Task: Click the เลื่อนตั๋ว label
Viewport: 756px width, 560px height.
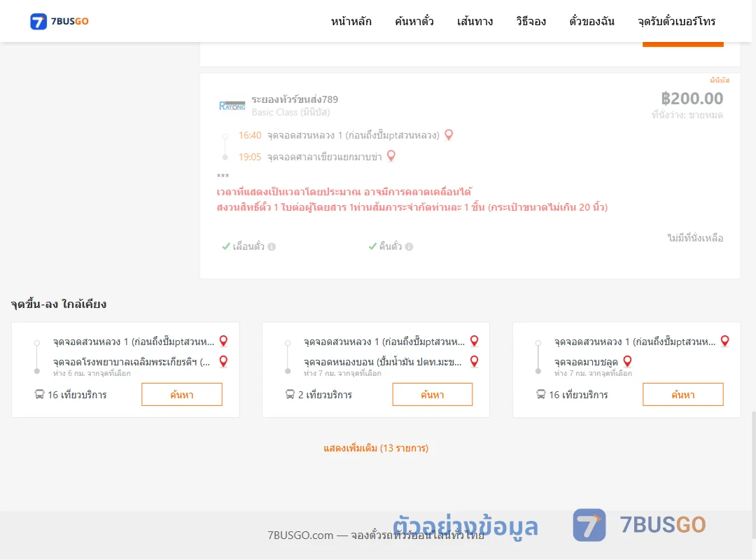Action: pyautogui.click(x=248, y=246)
